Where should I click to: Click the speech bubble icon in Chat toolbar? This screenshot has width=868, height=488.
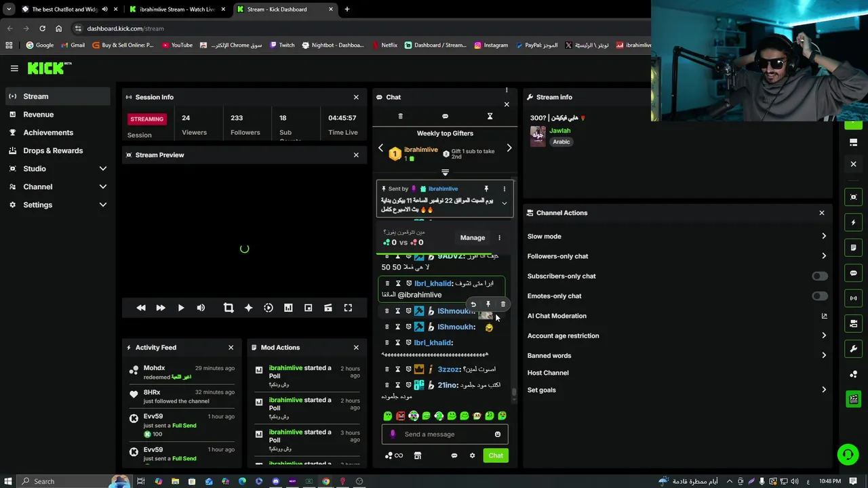[x=445, y=116]
